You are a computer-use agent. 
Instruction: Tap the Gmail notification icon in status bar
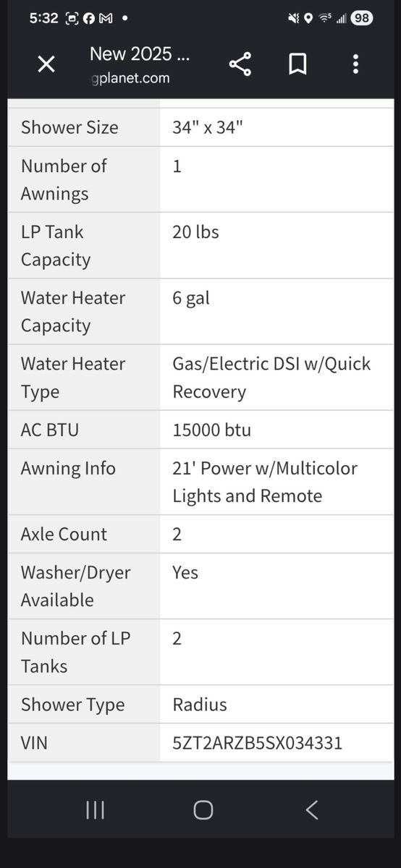tap(105, 19)
